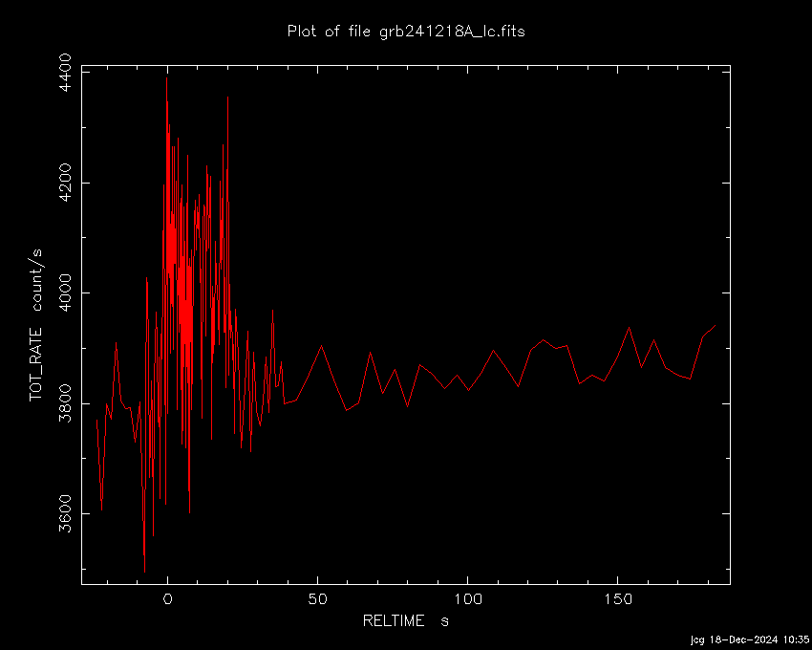Click the lowest light-curve dip below 3600

144,572
